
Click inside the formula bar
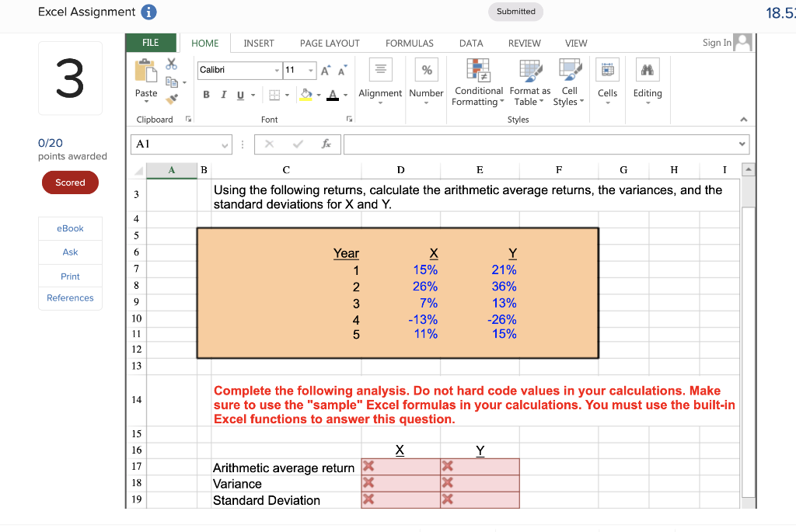(x=544, y=144)
